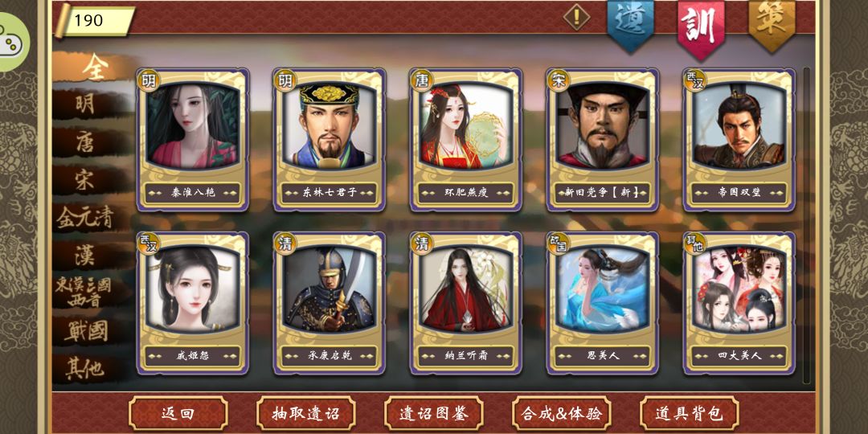Viewport: 868px width, 434px height.
Task: Click the exclamation mark info icon
Action: pyautogui.click(x=576, y=17)
